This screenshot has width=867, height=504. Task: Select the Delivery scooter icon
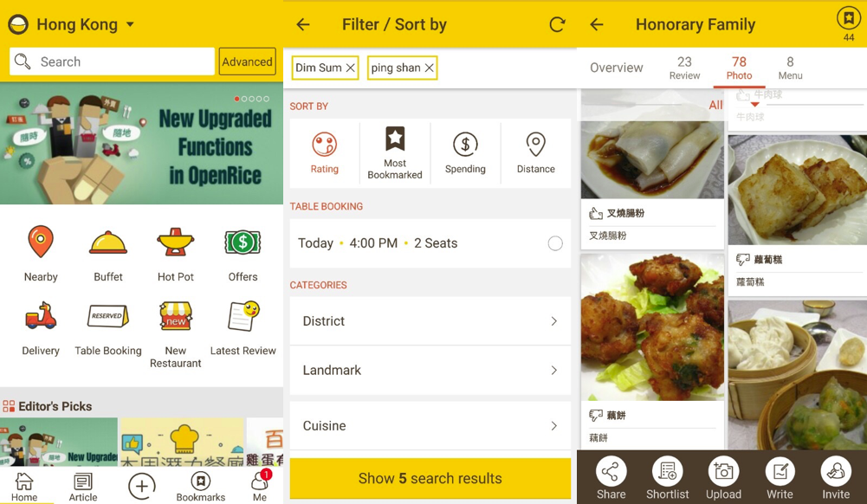point(41,316)
